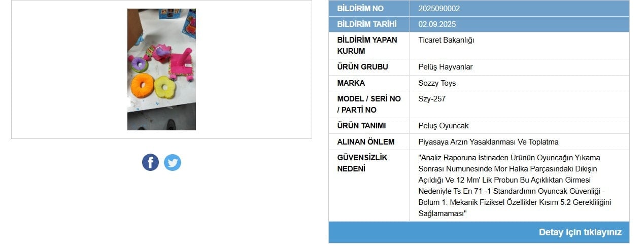Viewport: 644px width, 249px height.
Task: Select the BİLDİRİM NO header label
Action: pos(360,9)
